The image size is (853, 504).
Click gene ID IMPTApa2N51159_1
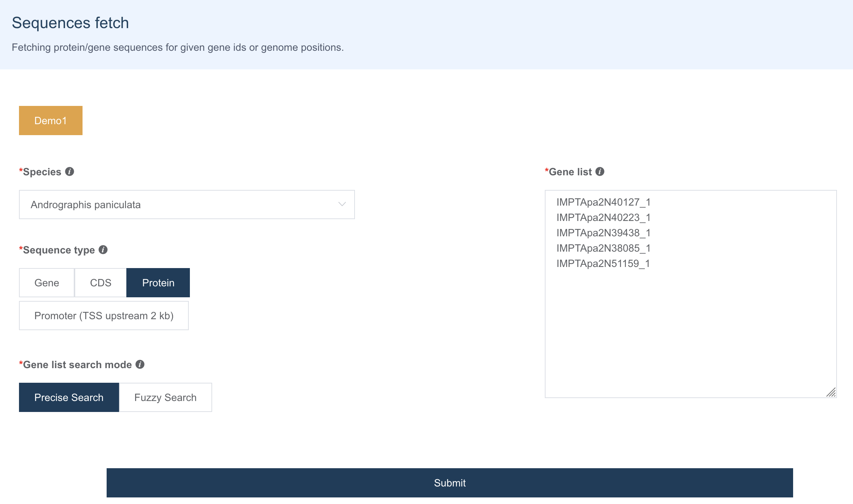click(x=603, y=264)
